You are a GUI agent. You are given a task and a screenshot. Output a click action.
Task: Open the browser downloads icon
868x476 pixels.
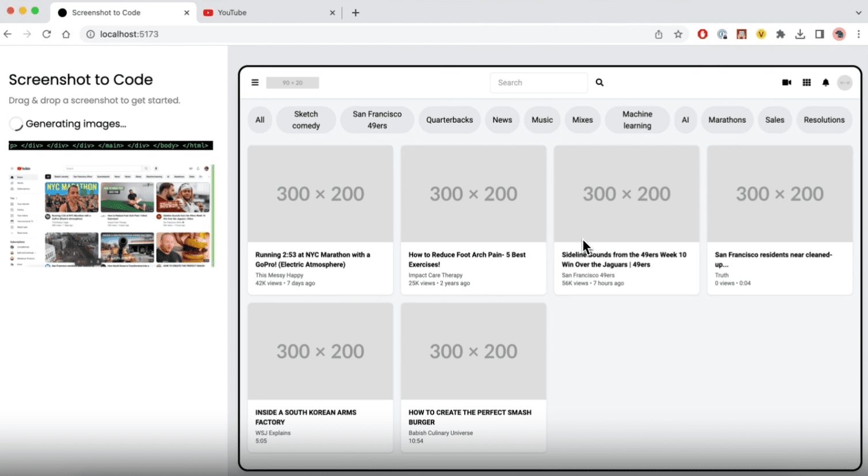pos(800,34)
